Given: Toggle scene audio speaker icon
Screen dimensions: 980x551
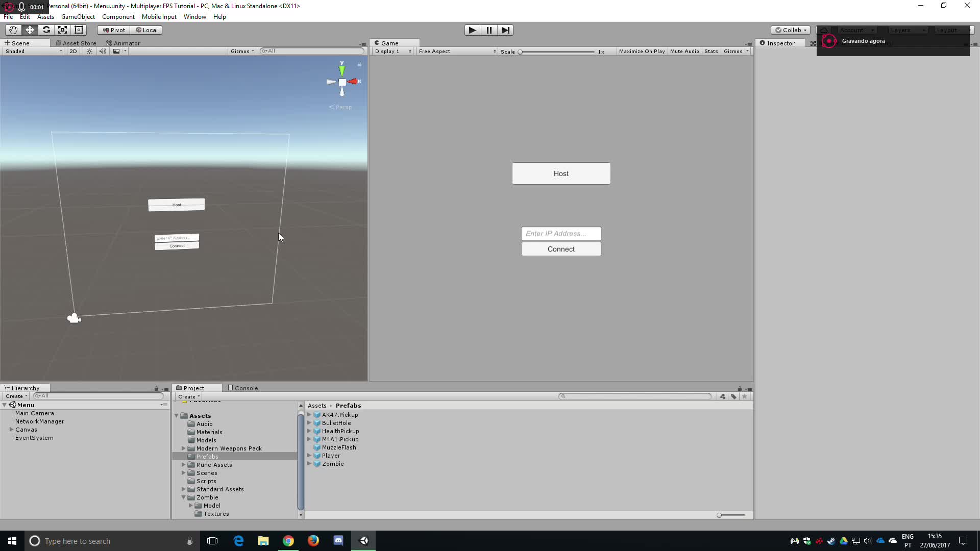Looking at the screenshot, I should click(x=103, y=51).
